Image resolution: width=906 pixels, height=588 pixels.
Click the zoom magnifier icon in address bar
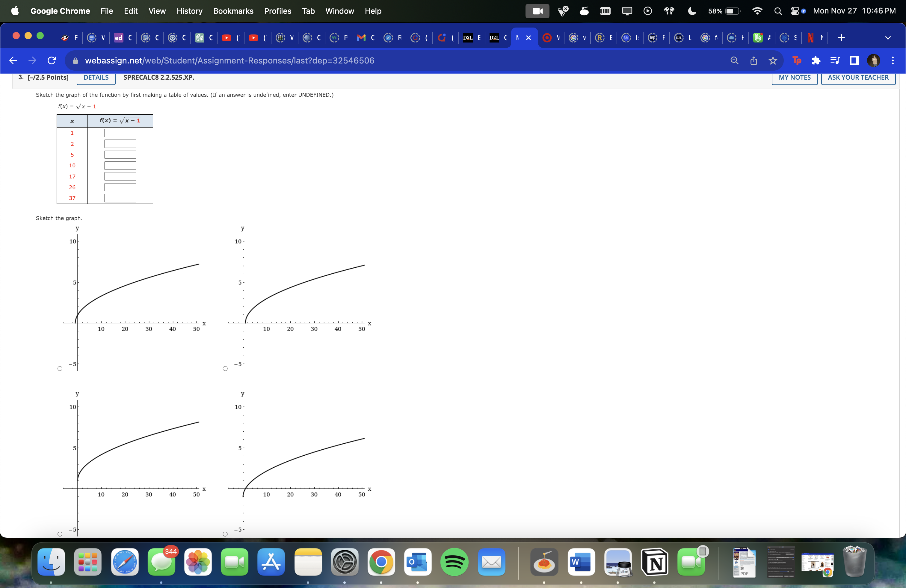(x=734, y=60)
